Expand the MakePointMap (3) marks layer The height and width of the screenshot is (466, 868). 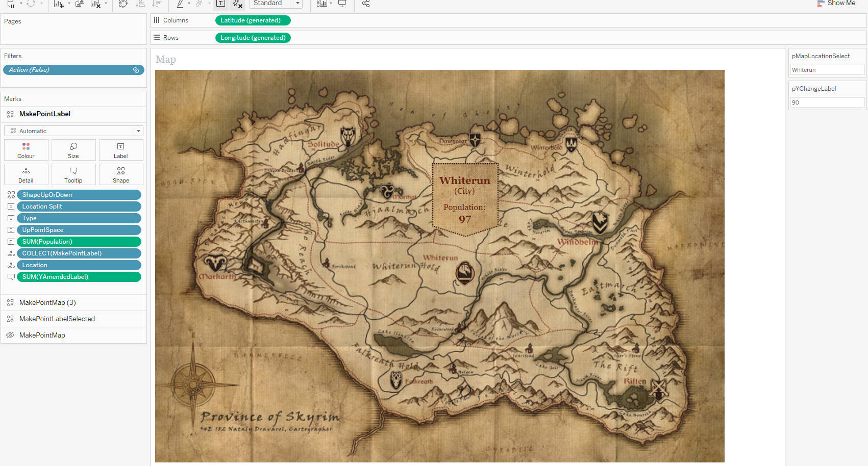[x=47, y=303]
